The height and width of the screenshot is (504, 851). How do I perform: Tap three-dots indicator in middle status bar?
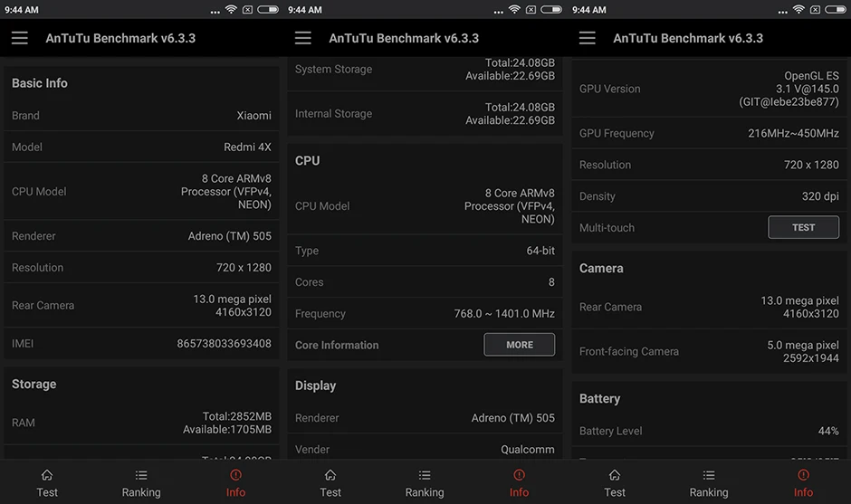pyautogui.click(x=498, y=12)
